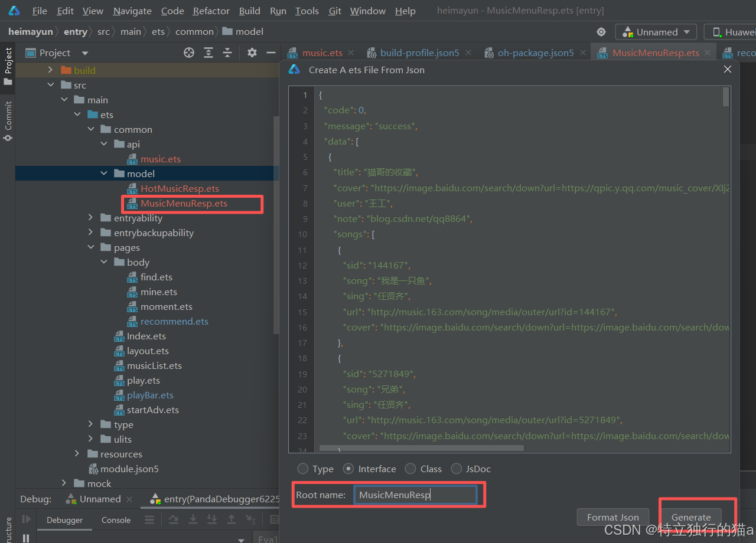Viewport: 756px width, 543px height.
Task: Select HotMusicResp.ets in project tree
Action: [x=180, y=188]
